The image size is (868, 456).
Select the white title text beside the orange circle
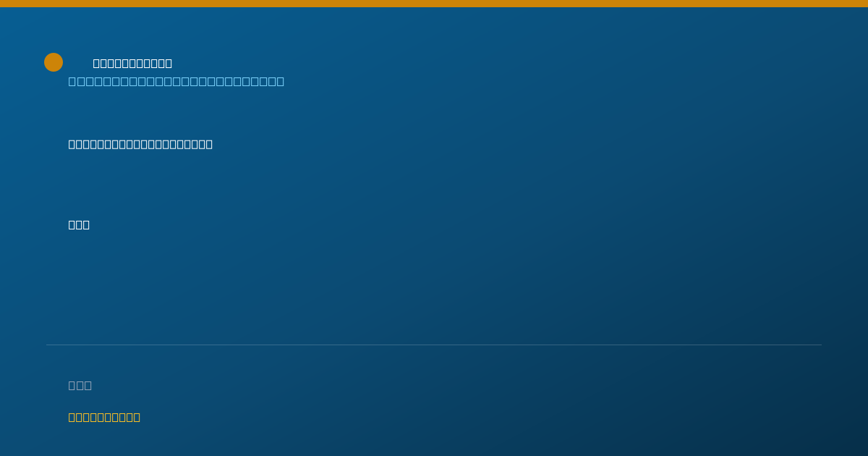pos(132,63)
